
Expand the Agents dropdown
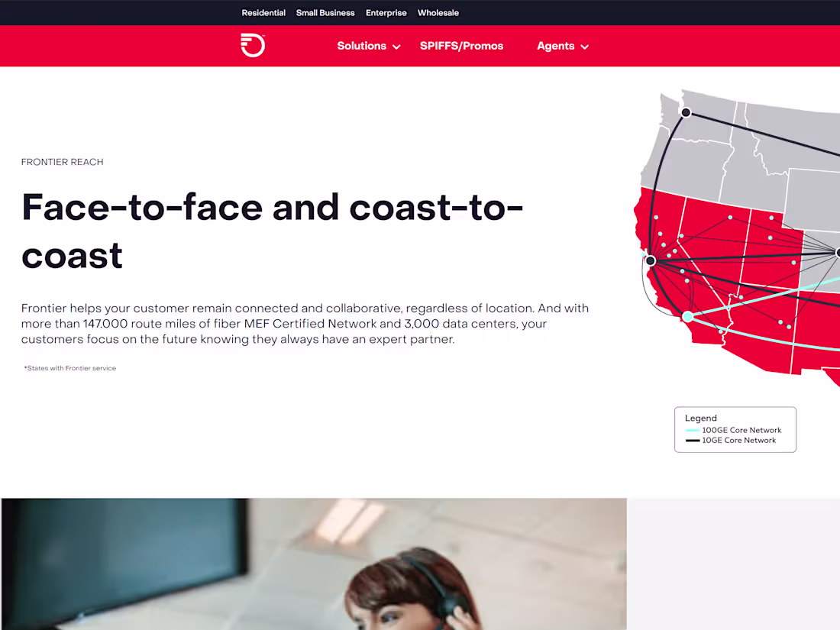(x=556, y=46)
